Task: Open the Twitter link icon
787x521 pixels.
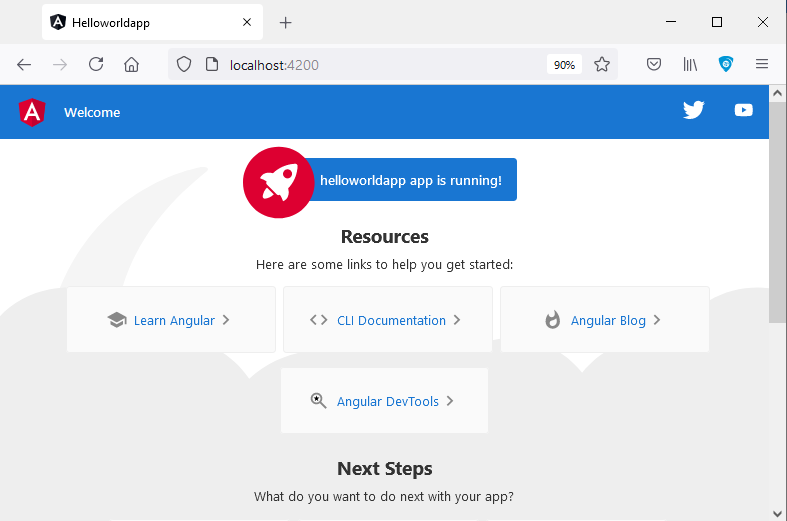Action: point(694,110)
